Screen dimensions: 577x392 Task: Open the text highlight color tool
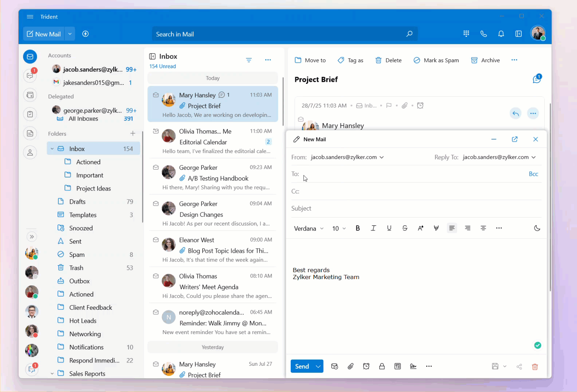pos(436,228)
